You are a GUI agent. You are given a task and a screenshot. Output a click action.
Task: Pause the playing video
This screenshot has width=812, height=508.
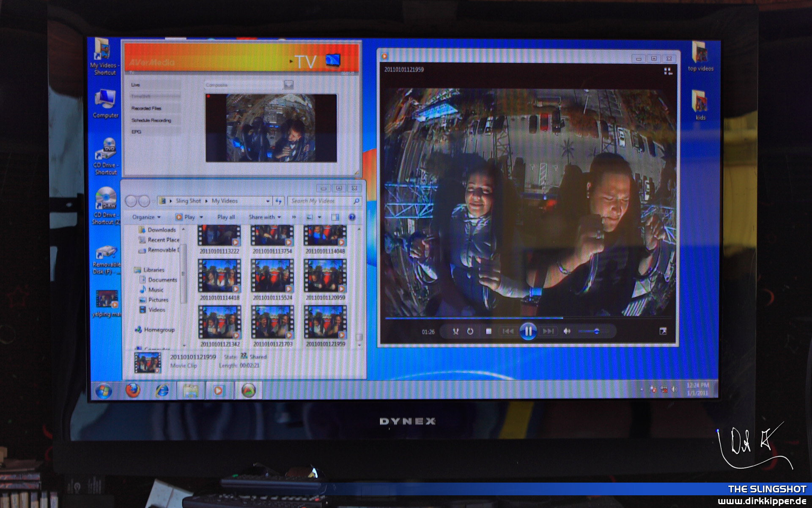[x=528, y=331]
